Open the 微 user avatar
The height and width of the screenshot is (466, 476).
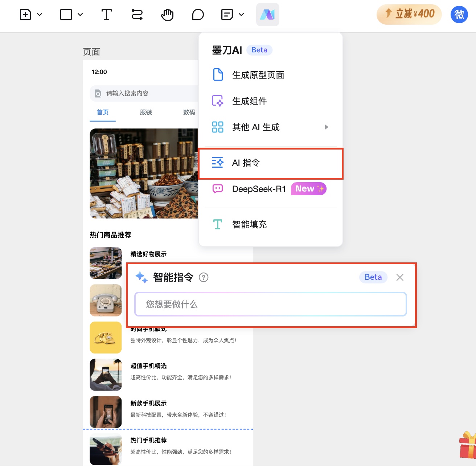coord(459,15)
